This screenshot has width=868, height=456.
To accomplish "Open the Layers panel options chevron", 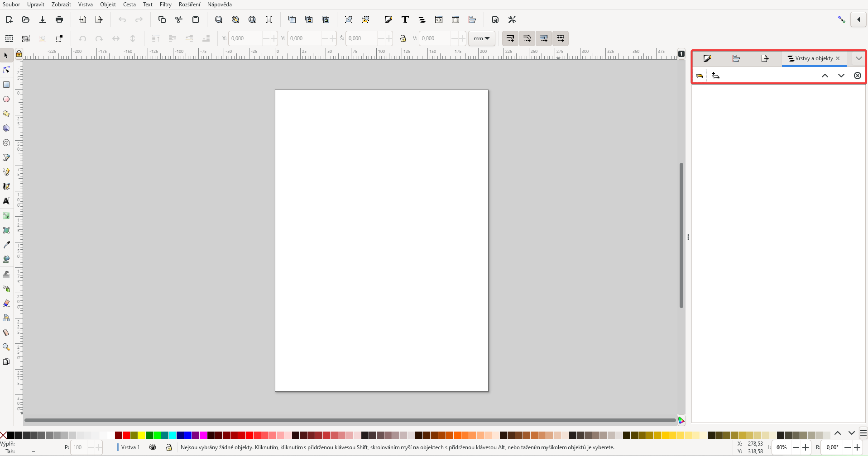I will point(858,58).
